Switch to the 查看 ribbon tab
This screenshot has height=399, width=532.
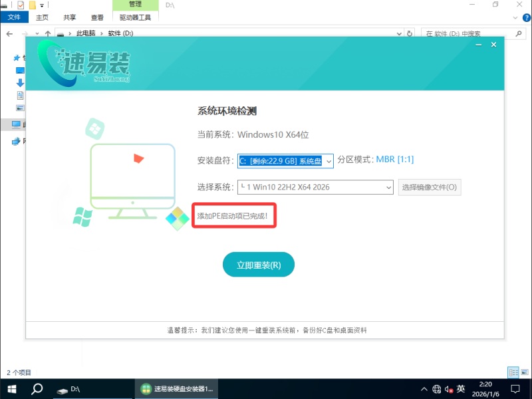point(97,18)
